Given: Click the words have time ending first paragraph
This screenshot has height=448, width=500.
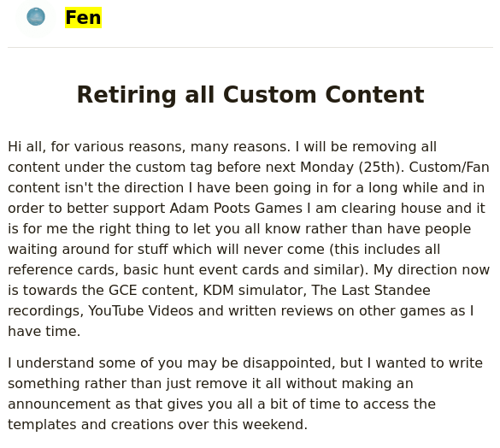Looking at the screenshot, I should (x=44, y=331).
